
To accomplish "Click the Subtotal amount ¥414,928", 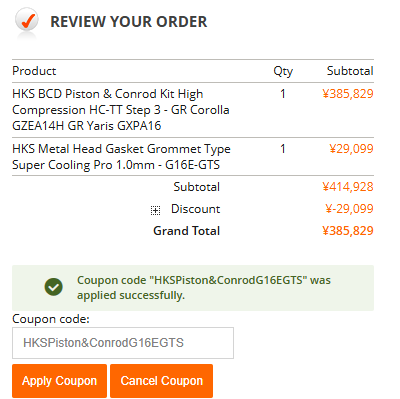I will (348, 187).
